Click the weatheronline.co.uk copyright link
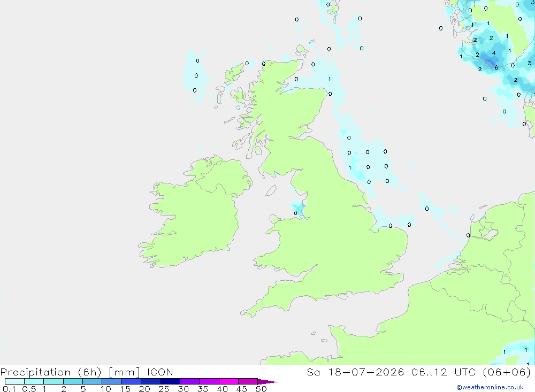The image size is (535, 392). pos(490,387)
